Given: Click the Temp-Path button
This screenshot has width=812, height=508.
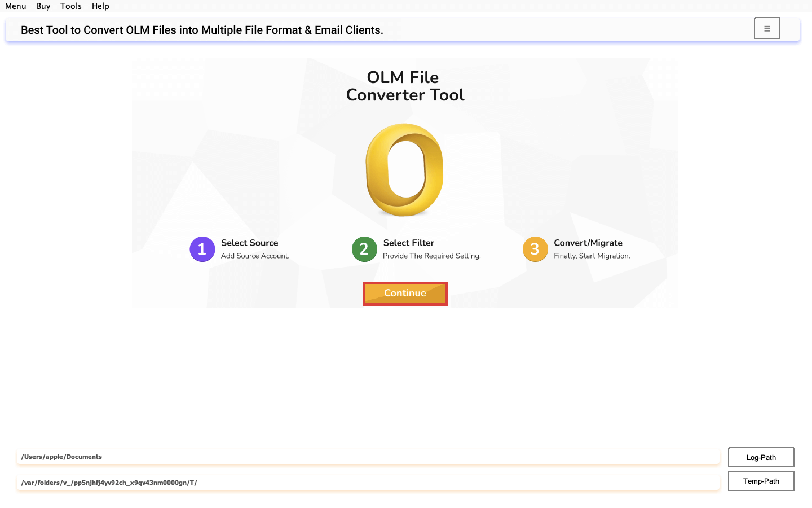Looking at the screenshot, I should 761,481.
